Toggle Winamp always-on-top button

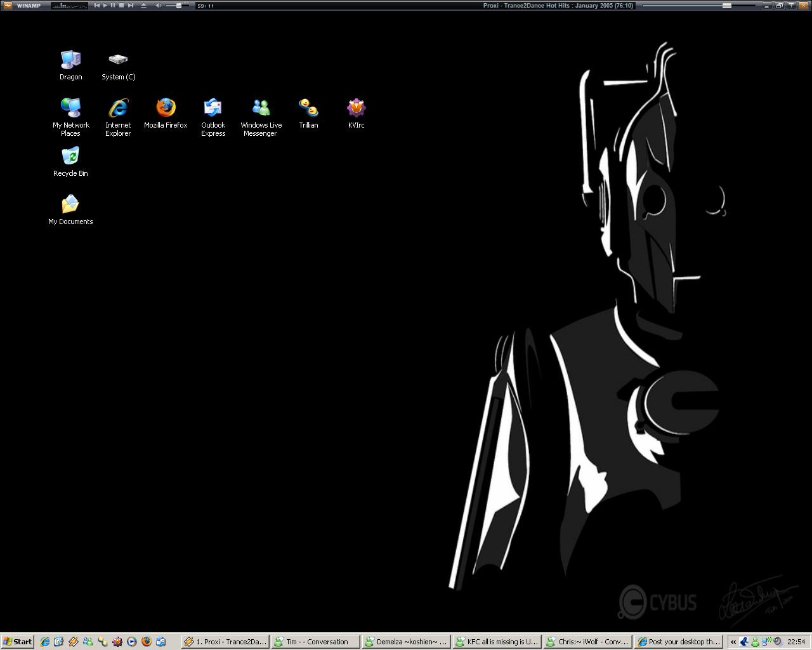pyautogui.click(x=792, y=6)
